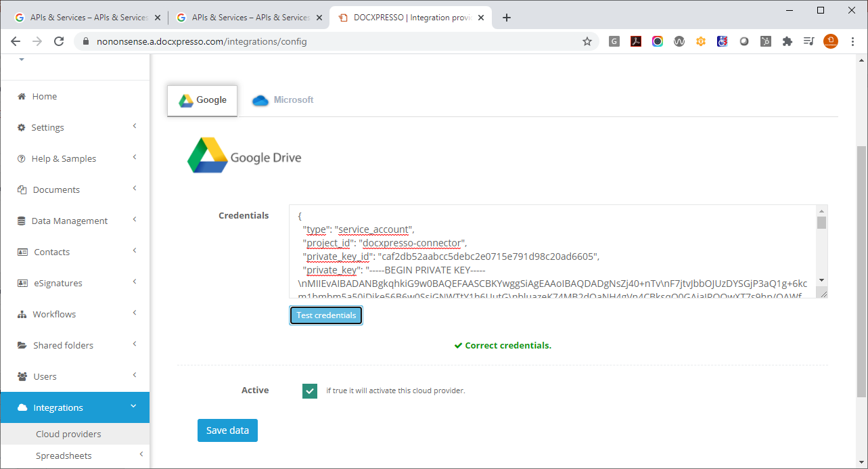Image resolution: width=868 pixels, height=469 pixels.
Task: Click the Integrations cloud icon
Action: (x=22, y=408)
